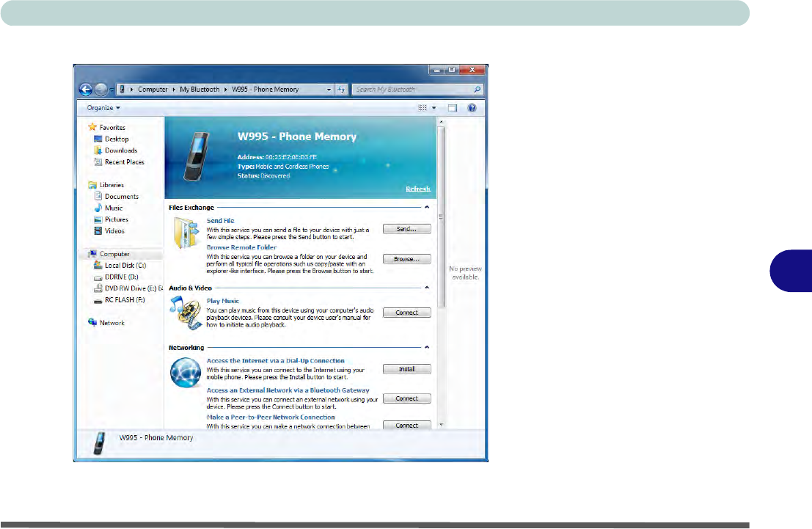Click My Bluetooth in the address breadcrumb
The width and height of the screenshot is (812, 529).
point(200,90)
